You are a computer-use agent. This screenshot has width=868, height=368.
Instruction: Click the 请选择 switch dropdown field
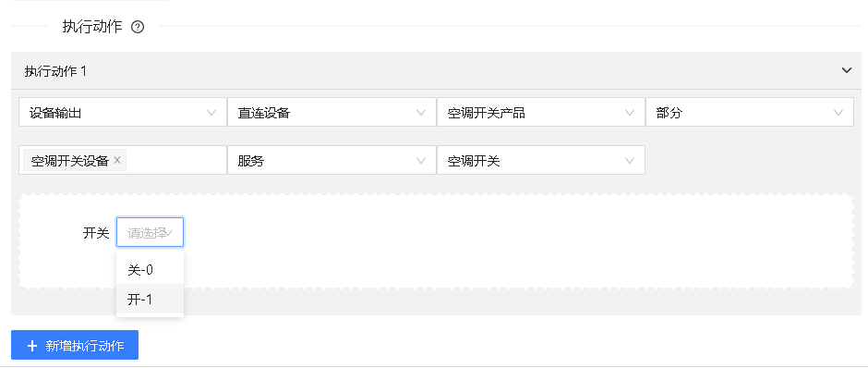click(150, 232)
